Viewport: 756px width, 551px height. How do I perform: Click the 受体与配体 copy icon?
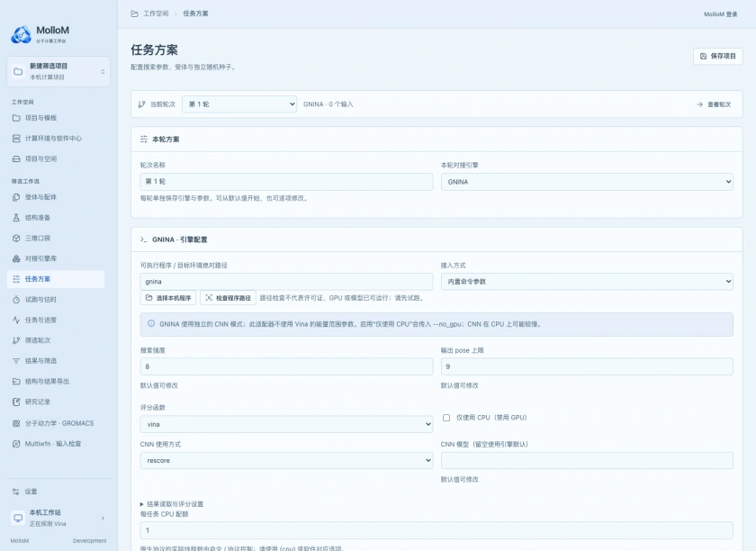click(x=16, y=197)
